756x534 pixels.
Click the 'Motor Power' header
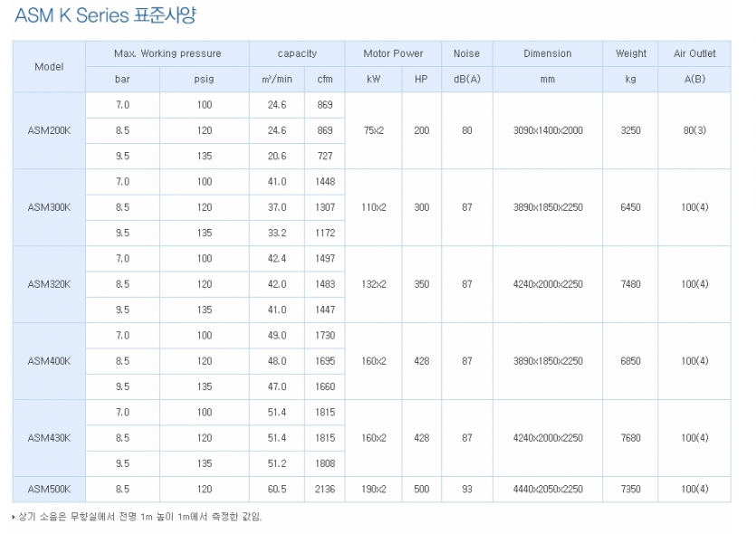click(x=393, y=53)
